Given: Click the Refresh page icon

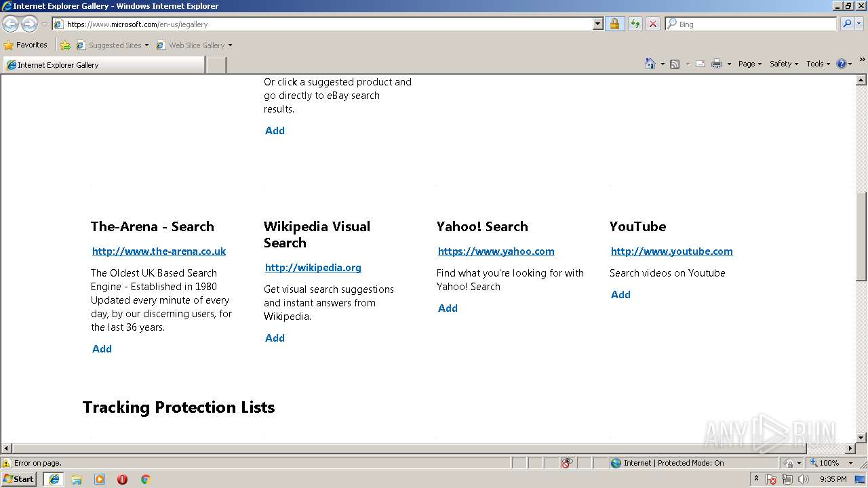Looking at the screenshot, I should (x=635, y=24).
